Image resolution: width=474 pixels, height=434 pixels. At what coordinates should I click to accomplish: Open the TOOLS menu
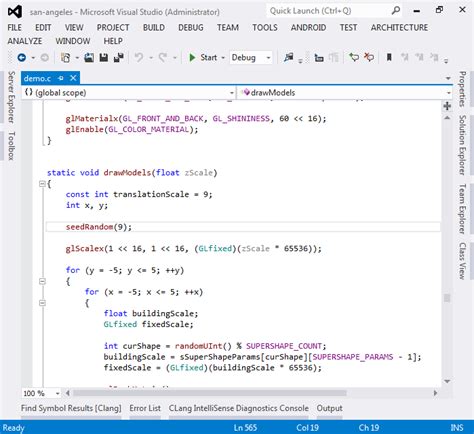[265, 27]
